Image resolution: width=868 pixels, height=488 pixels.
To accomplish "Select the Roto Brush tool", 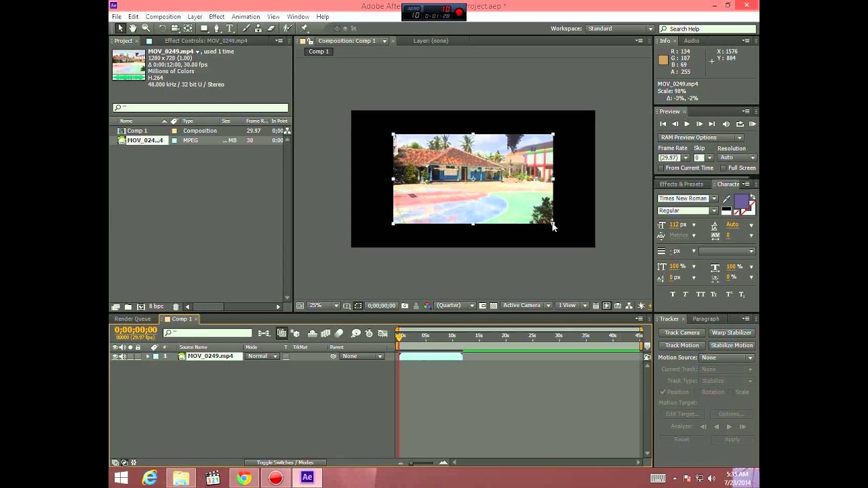I will pos(288,28).
